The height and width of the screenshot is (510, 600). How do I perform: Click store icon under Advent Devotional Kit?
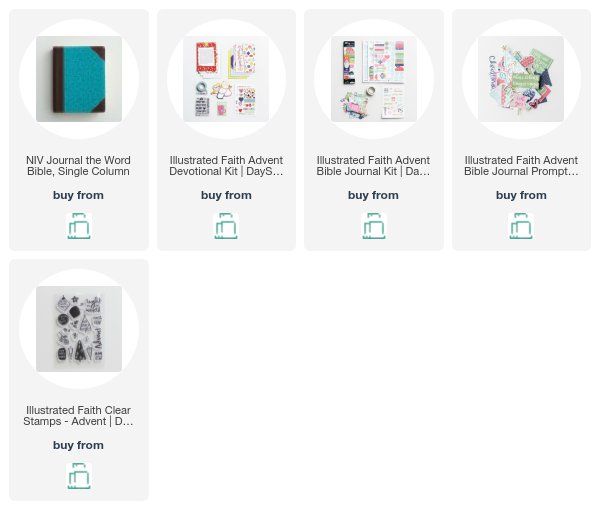226,226
